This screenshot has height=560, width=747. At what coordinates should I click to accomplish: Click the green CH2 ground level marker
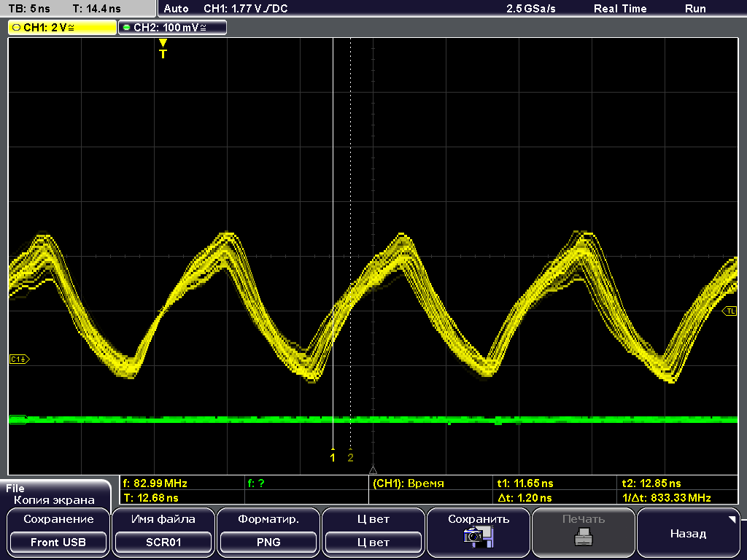[18, 419]
